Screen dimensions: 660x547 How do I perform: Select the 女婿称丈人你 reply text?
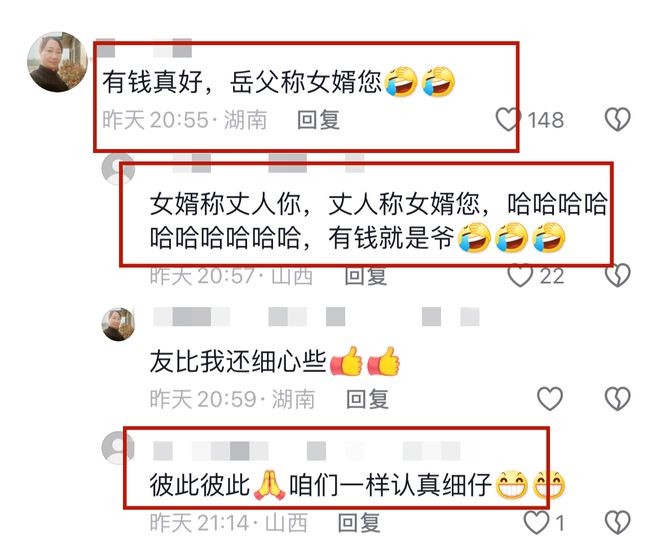tap(379, 221)
